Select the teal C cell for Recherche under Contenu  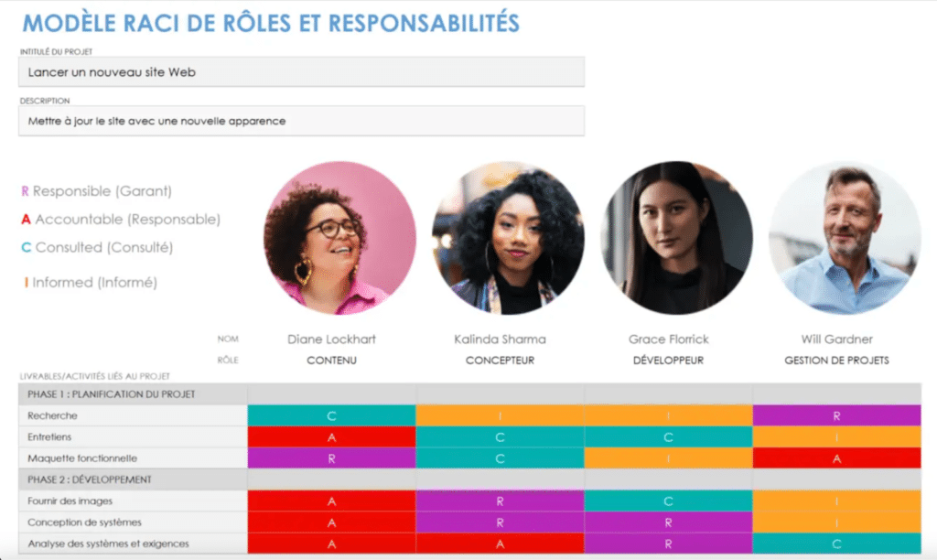click(x=331, y=416)
